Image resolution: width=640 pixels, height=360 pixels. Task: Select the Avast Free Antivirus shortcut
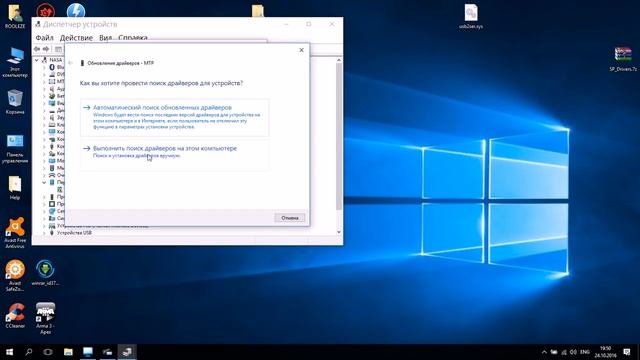[15, 233]
